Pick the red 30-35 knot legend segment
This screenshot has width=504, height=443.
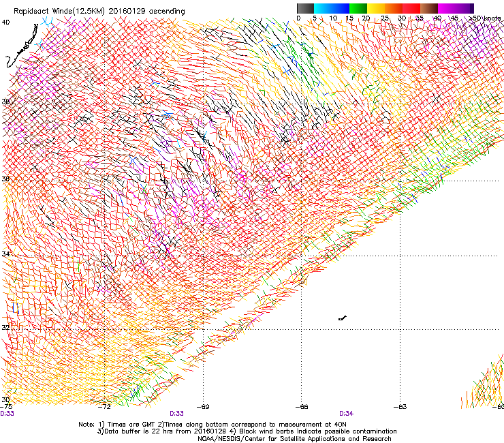click(411, 8)
